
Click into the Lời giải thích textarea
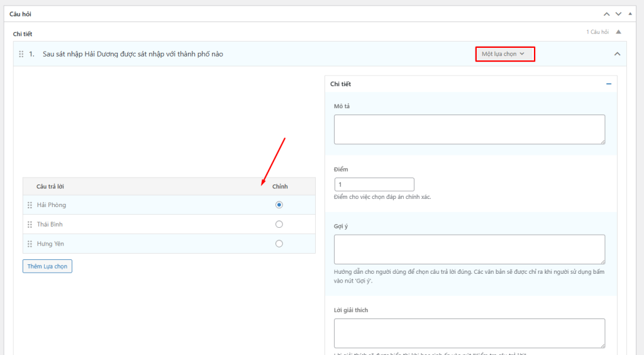[x=469, y=333]
